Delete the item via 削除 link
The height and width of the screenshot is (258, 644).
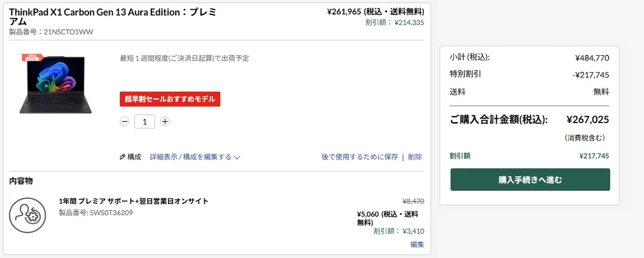415,157
